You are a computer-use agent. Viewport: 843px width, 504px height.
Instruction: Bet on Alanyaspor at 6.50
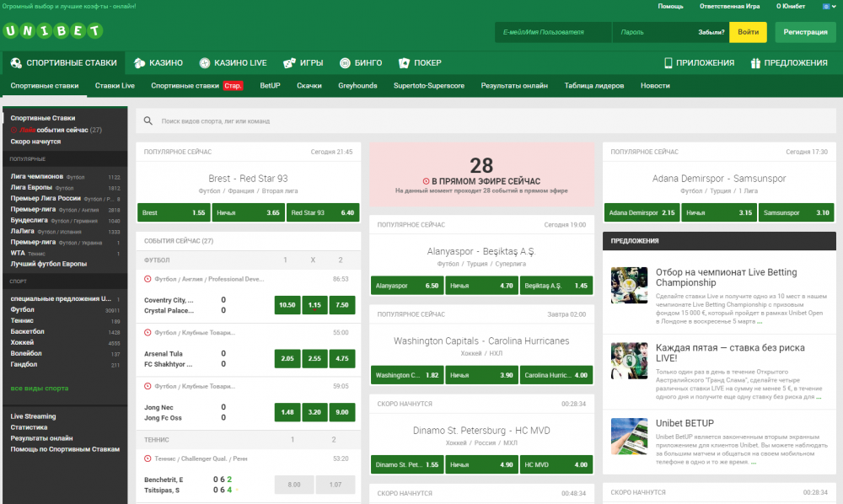(407, 286)
